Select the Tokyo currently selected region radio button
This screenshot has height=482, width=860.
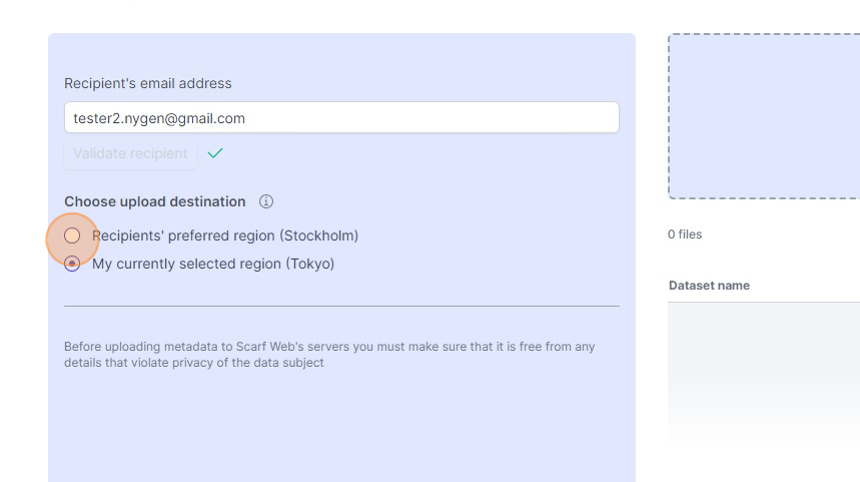click(72, 264)
